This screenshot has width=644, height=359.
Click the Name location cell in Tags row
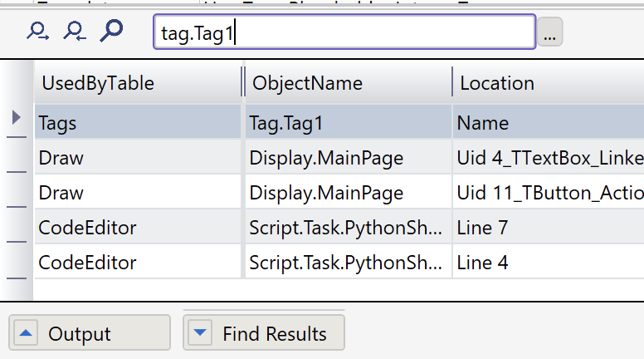click(548, 123)
